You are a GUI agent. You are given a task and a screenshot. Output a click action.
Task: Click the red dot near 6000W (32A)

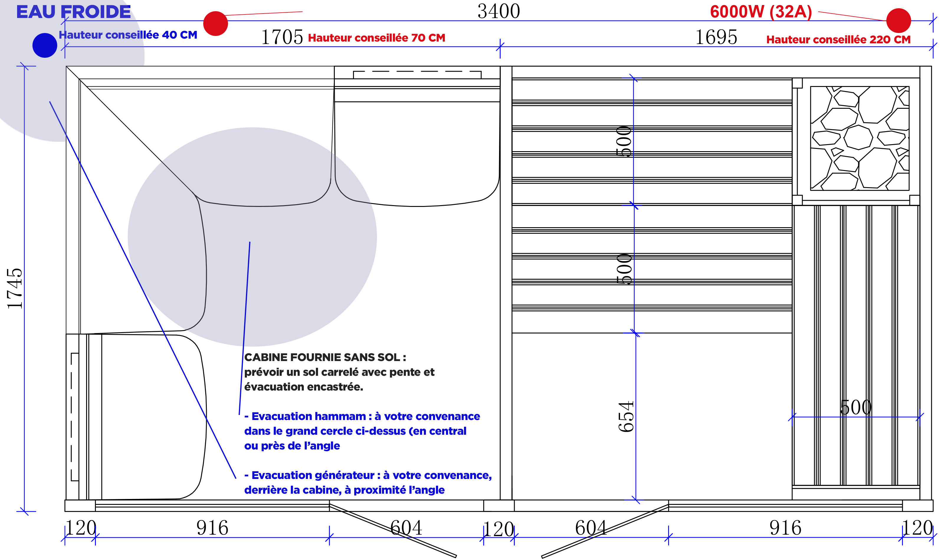click(x=898, y=20)
